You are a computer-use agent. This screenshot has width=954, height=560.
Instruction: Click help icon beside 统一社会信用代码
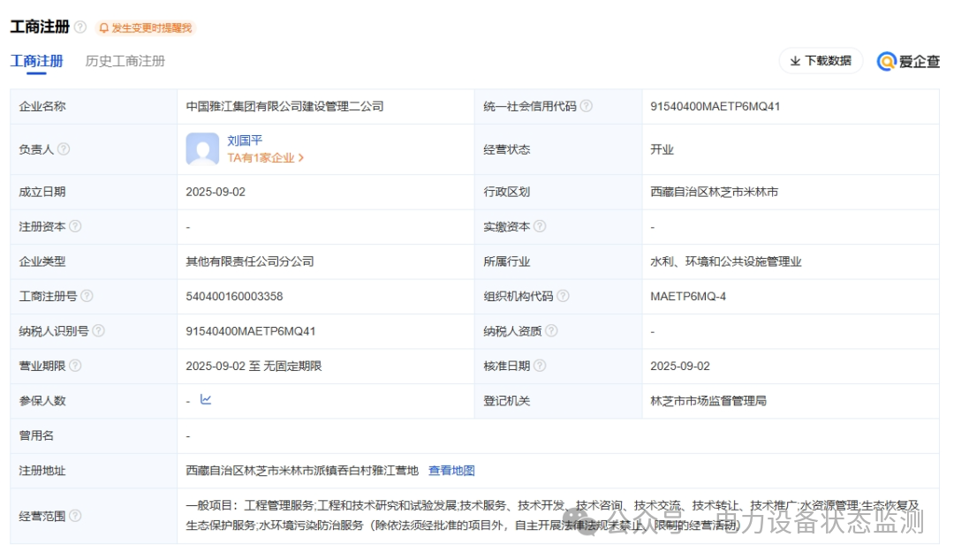(x=587, y=106)
